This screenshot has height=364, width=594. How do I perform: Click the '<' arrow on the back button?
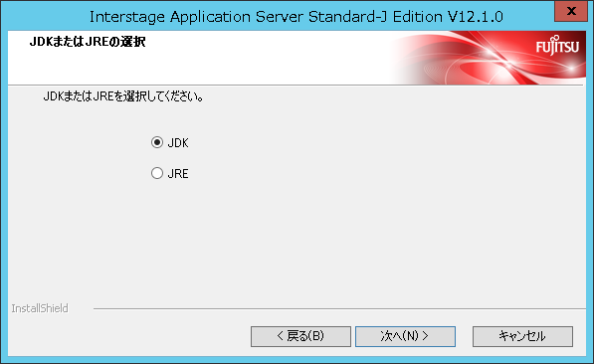click(x=280, y=336)
